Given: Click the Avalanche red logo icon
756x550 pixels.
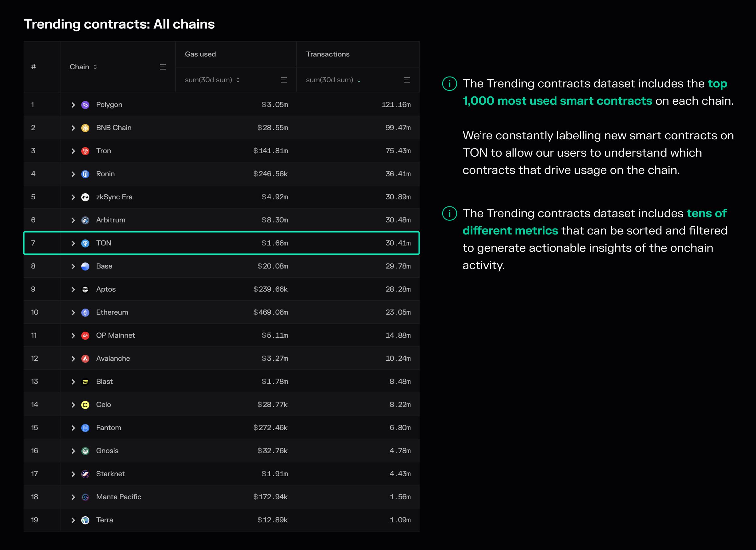Looking at the screenshot, I should click(x=85, y=359).
